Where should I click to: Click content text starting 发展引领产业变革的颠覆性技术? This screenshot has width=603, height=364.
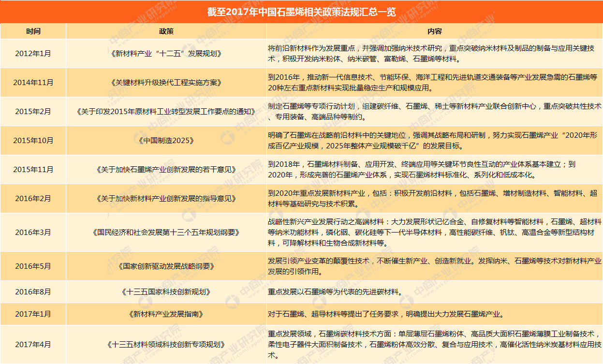(x=435, y=266)
